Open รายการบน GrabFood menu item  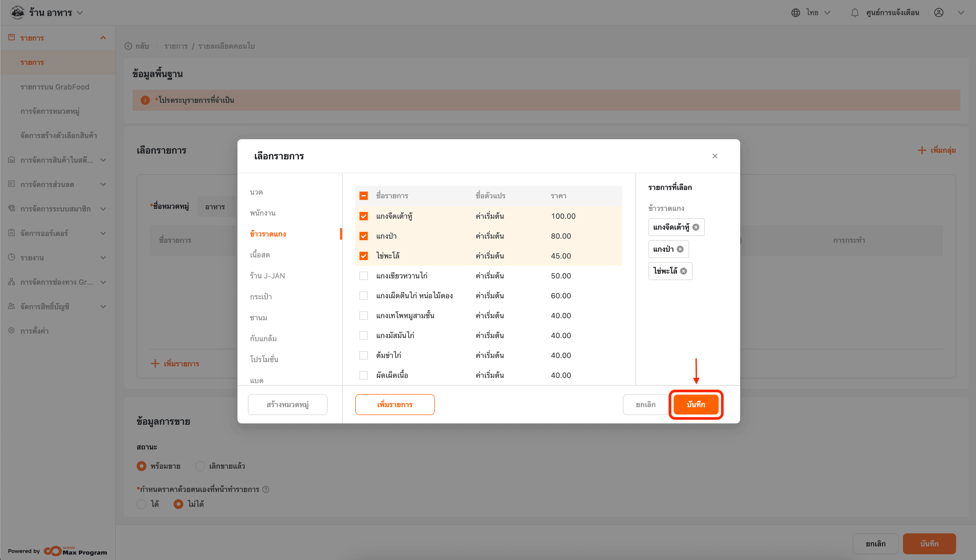(x=55, y=87)
